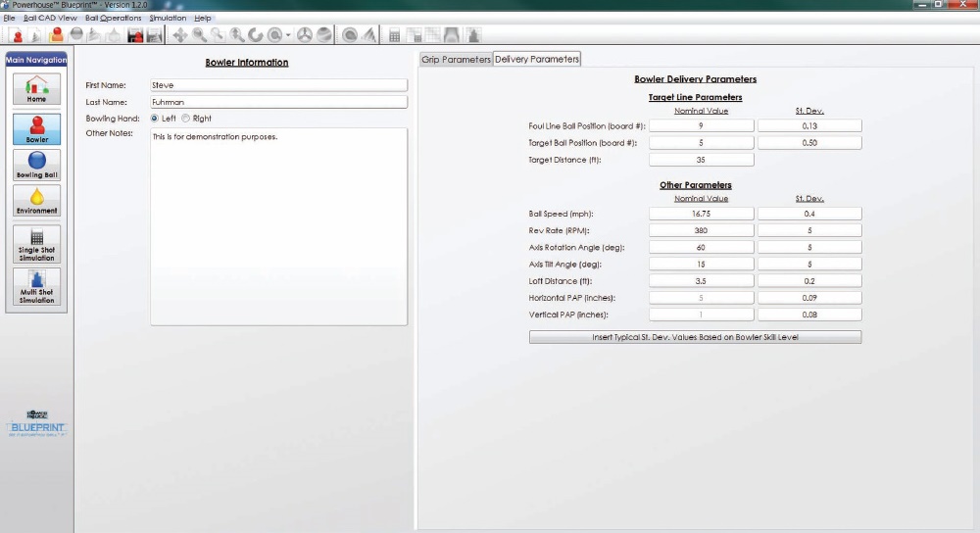Click the Rev Rate nominal value field

click(x=701, y=230)
